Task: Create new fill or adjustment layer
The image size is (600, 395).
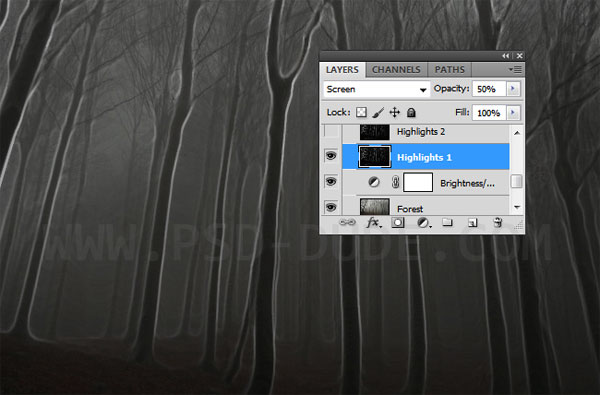Action: coord(423,223)
